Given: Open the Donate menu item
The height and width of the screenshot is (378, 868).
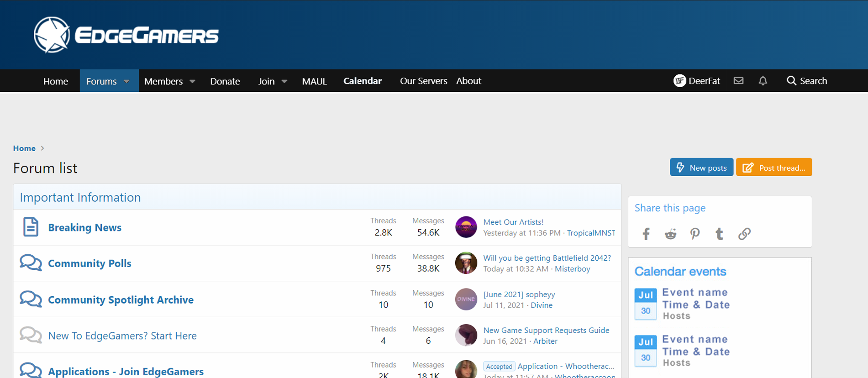Looking at the screenshot, I should tap(225, 81).
